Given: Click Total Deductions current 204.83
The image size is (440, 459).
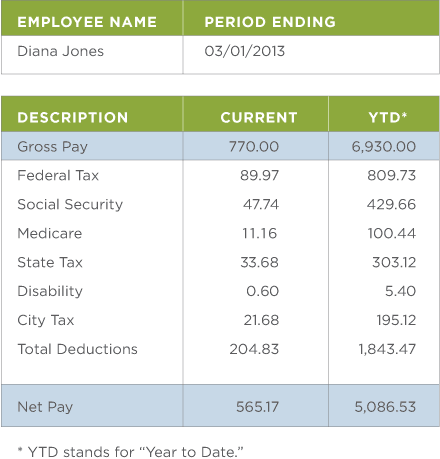Looking at the screenshot, I should tap(254, 349).
